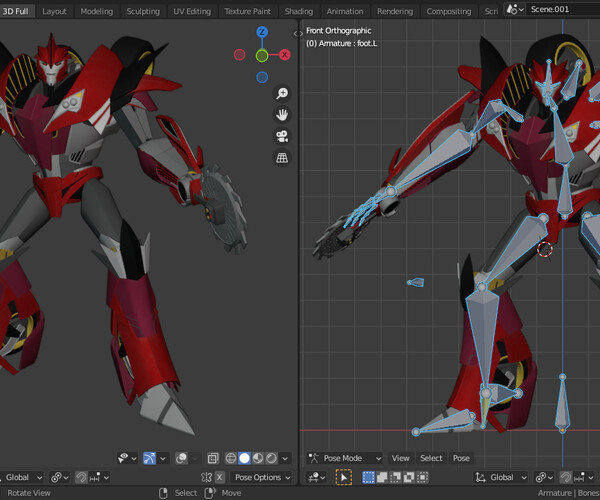Open the Select menu in right viewport
The height and width of the screenshot is (500, 600).
(431, 458)
